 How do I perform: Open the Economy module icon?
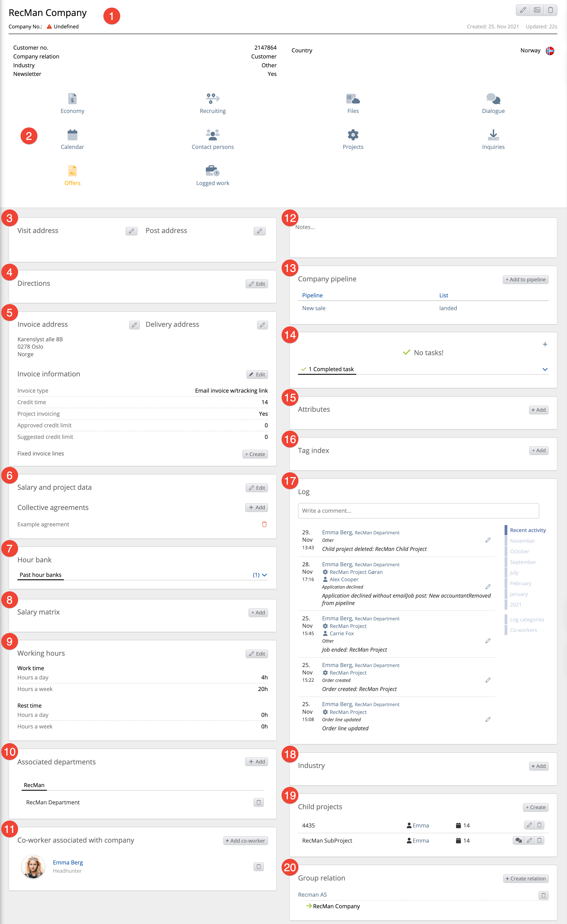click(x=72, y=99)
